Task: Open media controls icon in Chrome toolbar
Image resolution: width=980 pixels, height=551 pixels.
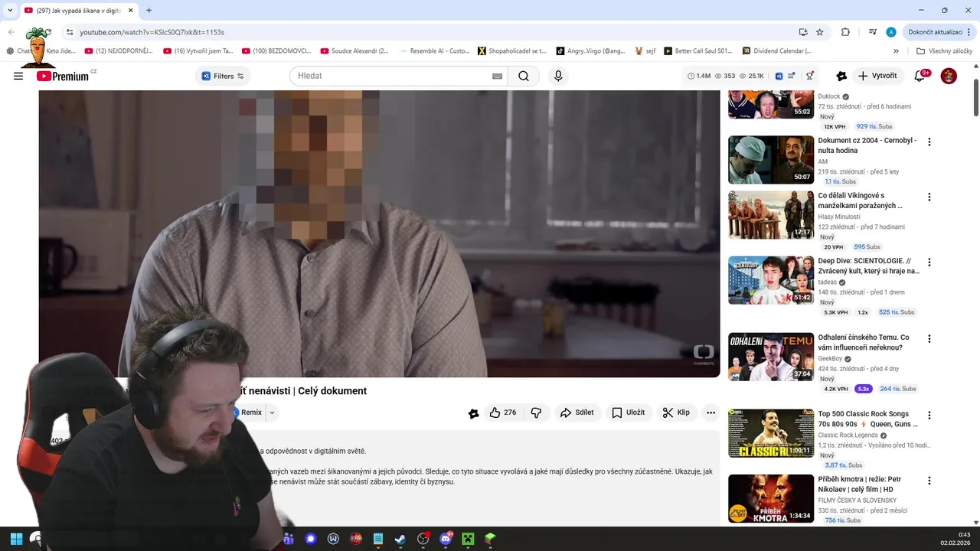Action: pyautogui.click(x=873, y=32)
